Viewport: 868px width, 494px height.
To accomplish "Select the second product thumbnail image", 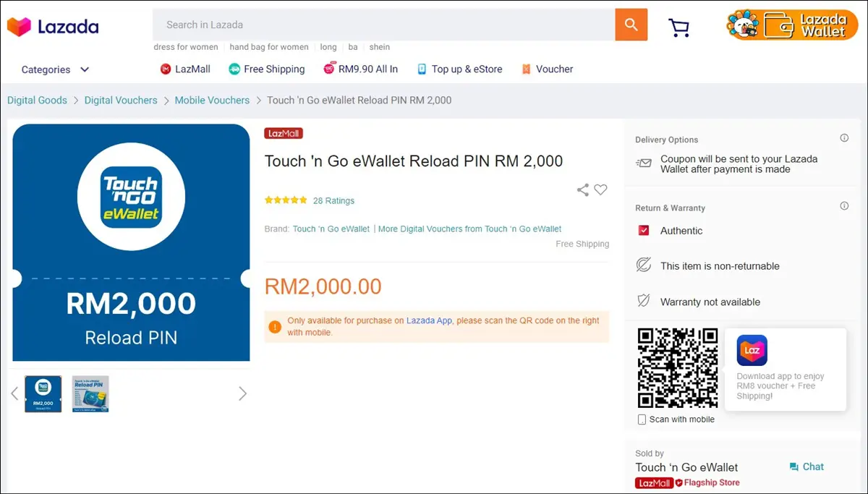I will [90, 394].
